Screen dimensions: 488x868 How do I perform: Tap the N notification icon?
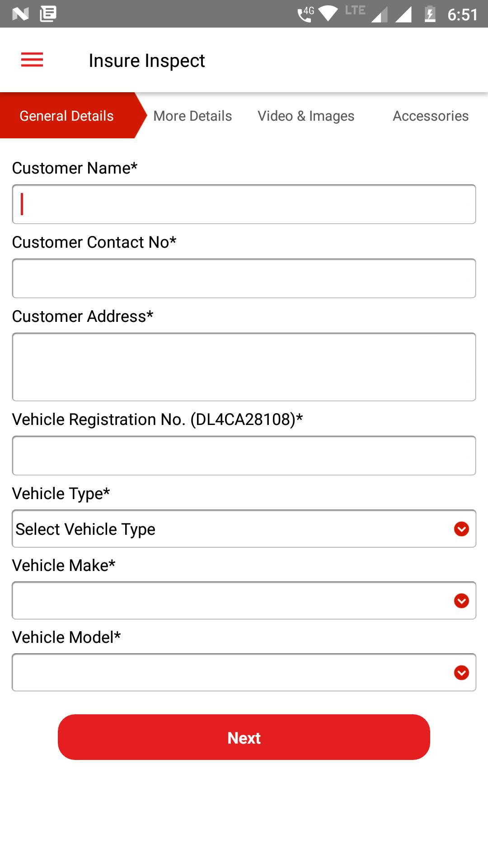pos(20,14)
